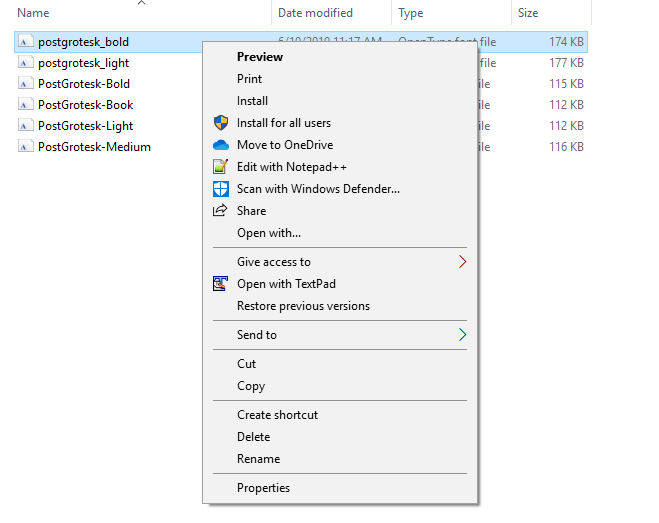This screenshot has height=523, width=659.
Task: Sort by the Size column header
Action: coord(528,13)
